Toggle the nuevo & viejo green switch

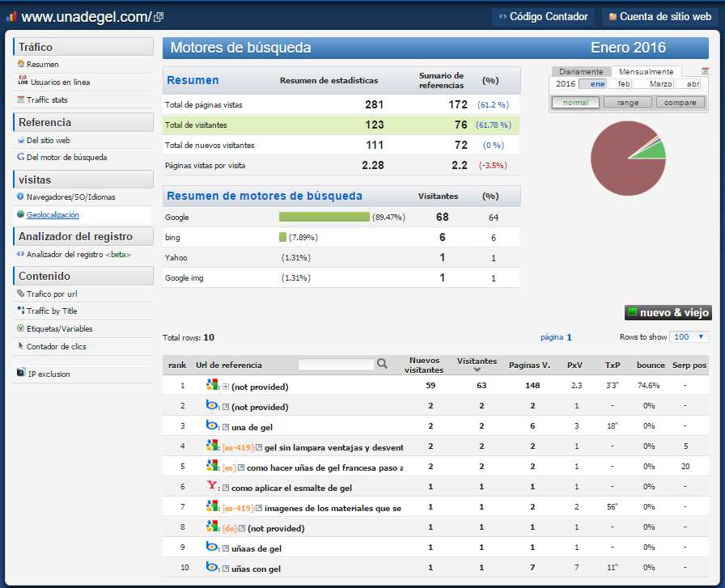632,312
